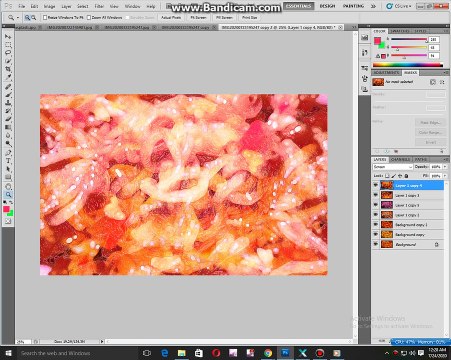Select the Gradient tool
The height and width of the screenshot is (360, 451).
click(x=8, y=127)
